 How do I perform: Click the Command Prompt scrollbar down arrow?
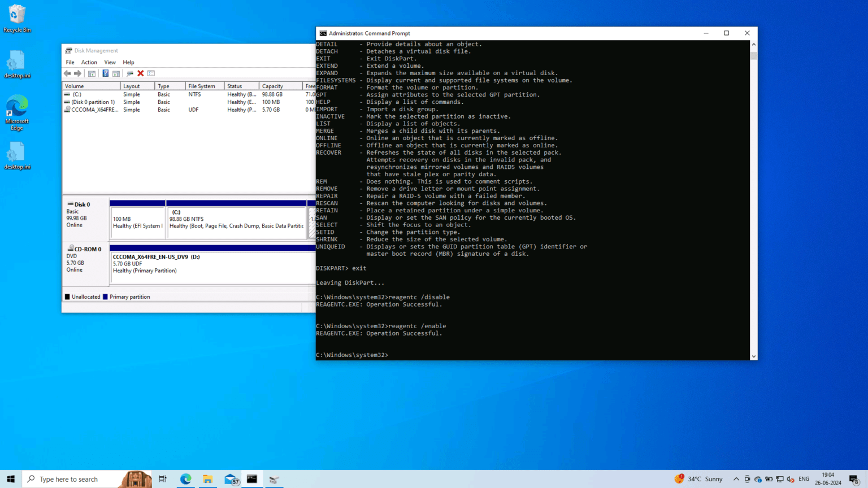[753, 356]
